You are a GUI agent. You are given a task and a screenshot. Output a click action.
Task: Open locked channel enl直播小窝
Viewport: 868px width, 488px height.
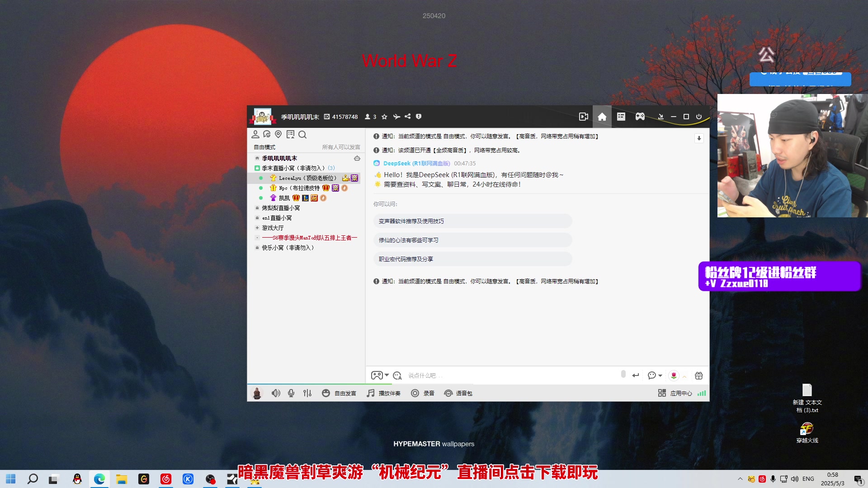point(277,218)
